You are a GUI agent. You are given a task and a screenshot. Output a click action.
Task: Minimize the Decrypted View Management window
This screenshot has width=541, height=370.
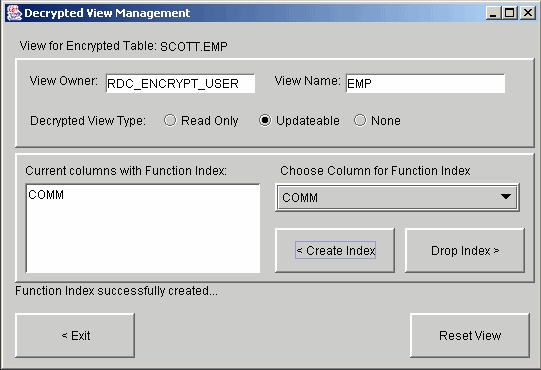coord(494,13)
